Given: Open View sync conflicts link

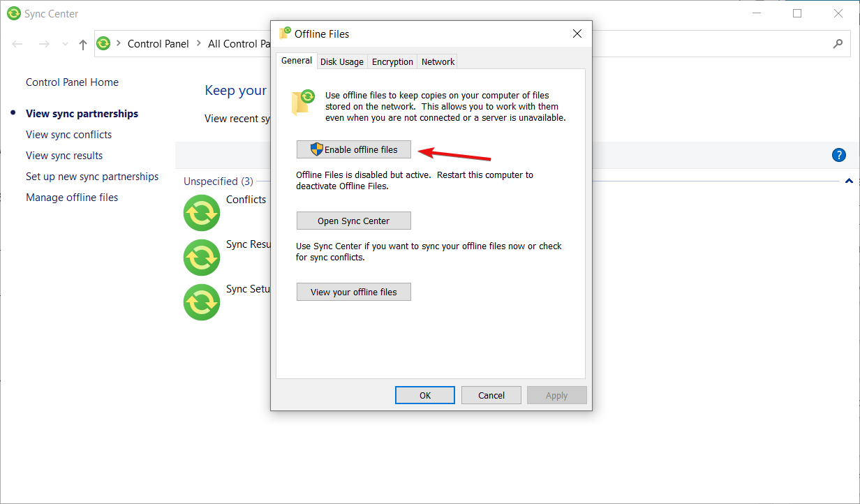Looking at the screenshot, I should [x=68, y=135].
